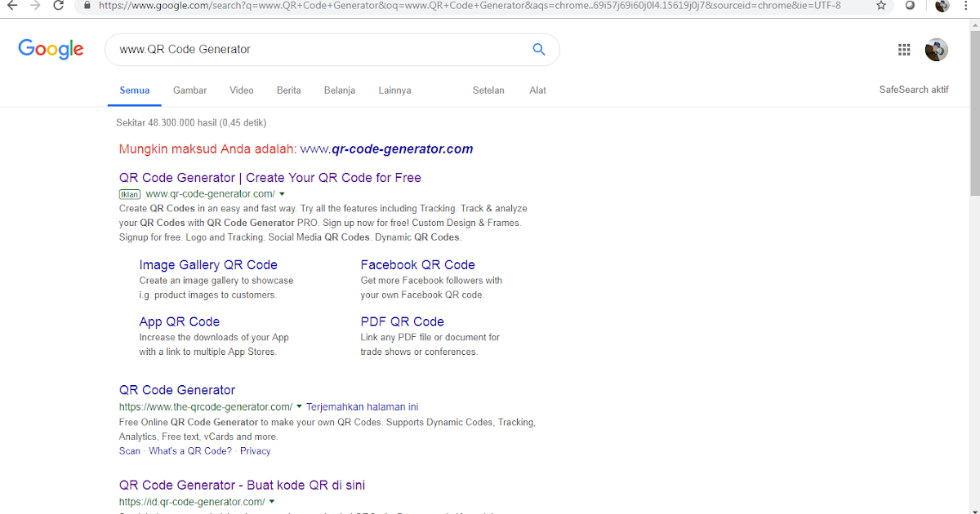This screenshot has width=980, height=514.
Task: Open QR Code Generator - Buat kode QR di sini
Action: pyautogui.click(x=243, y=485)
